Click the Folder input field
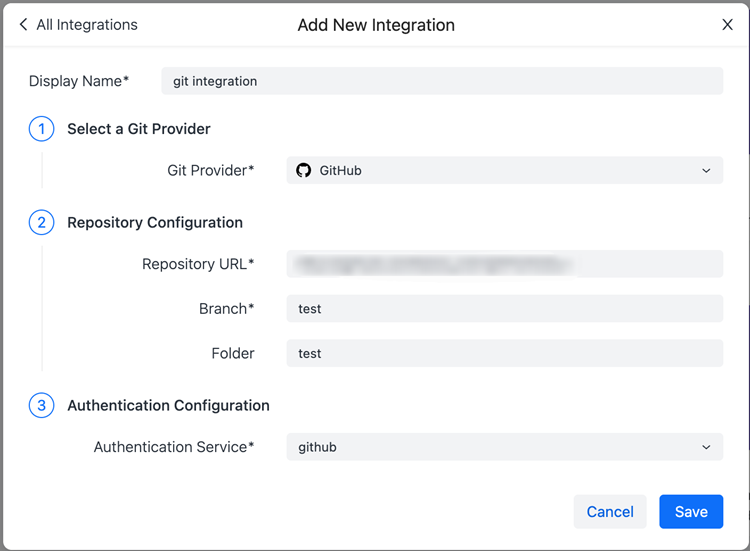The image size is (750, 551). 504,353
